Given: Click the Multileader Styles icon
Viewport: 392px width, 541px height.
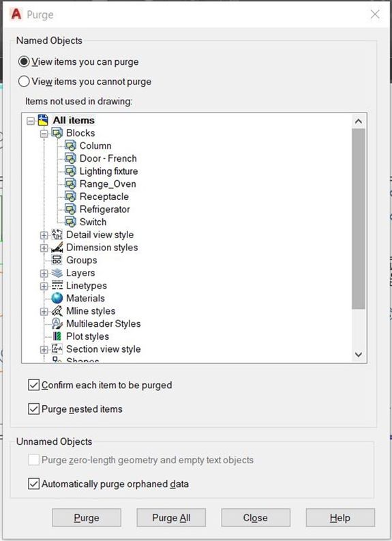Looking at the screenshot, I should tap(57, 323).
